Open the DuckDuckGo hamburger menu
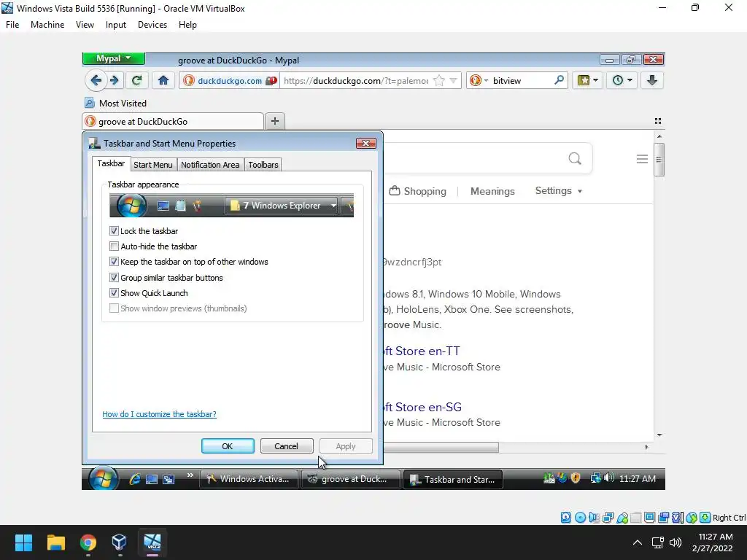The width and height of the screenshot is (747, 560). [642, 159]
